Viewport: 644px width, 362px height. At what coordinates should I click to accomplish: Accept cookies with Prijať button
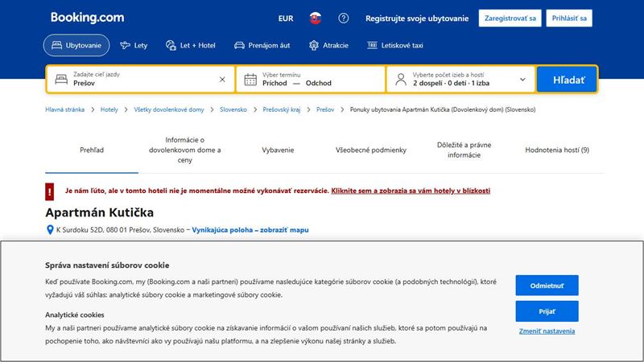point(547,311)
